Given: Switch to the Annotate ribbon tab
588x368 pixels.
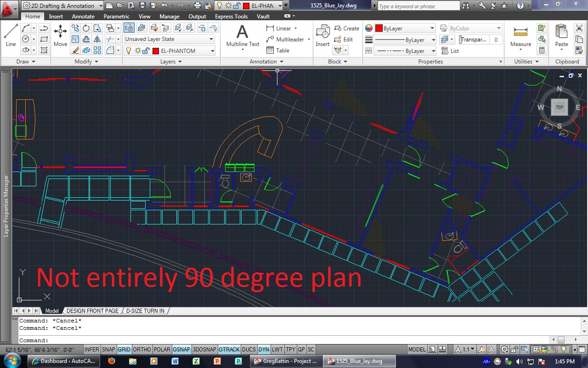Looking at the screenshot, I should (83, 16).
